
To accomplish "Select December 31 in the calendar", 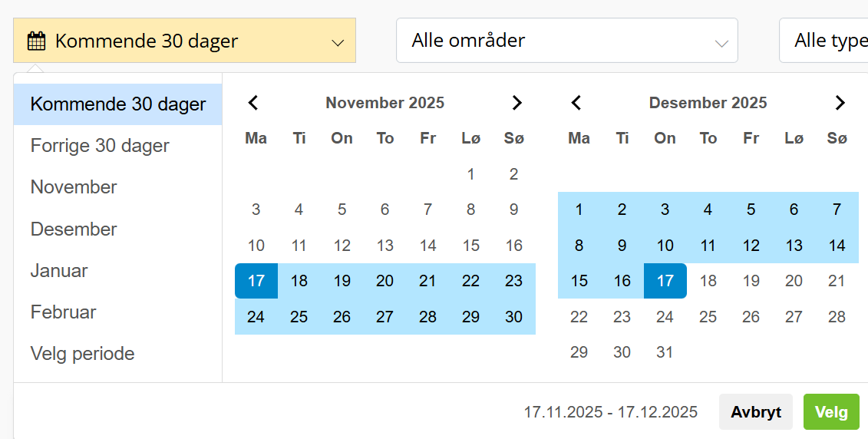I will [665, 352].
